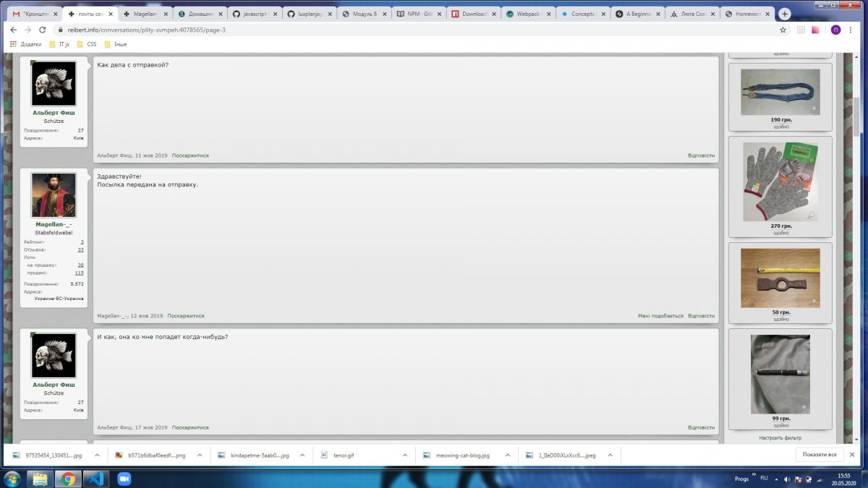Viewport: 868px width, 488px height.
Task: Open Magellan's Отзывов count 33
Action: click(81, 249)
